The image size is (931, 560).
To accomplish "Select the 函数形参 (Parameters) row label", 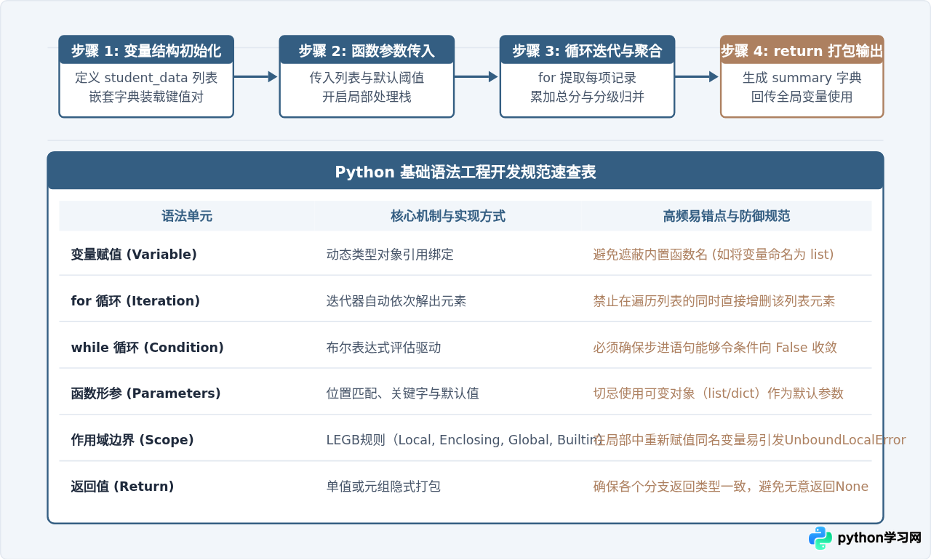I will click(145, 393).
